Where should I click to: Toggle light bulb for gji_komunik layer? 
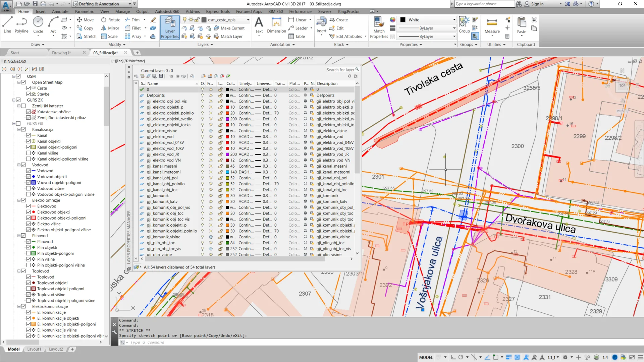click(x=202, y=196)
